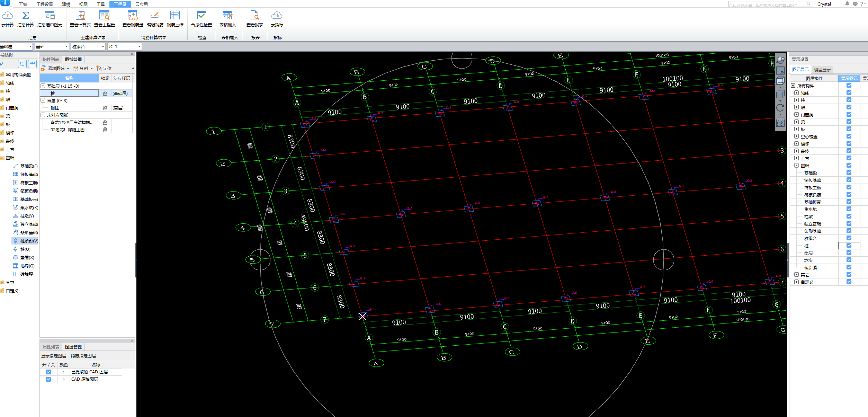Select 地沟(G) in navigation tree
The image size is (868, 417).
[24, 266]
